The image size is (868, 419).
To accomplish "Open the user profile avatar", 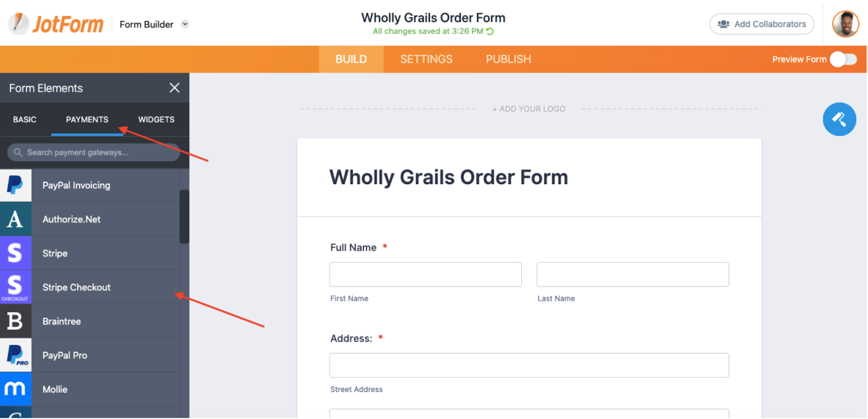I will point(845,24).
